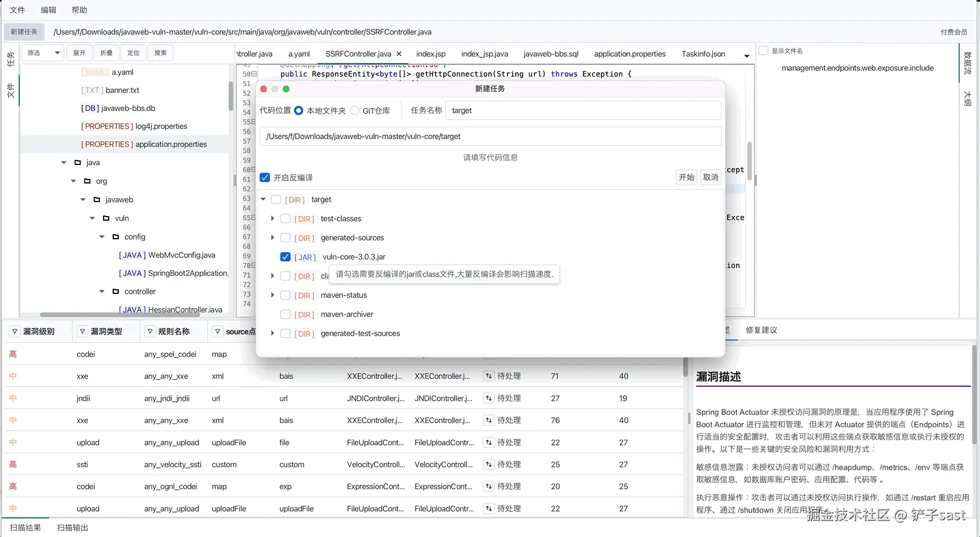This screenshot has height=537, width=980.
Task: Click the status swap icon in the JNDIController row
Action: point(488,398)
